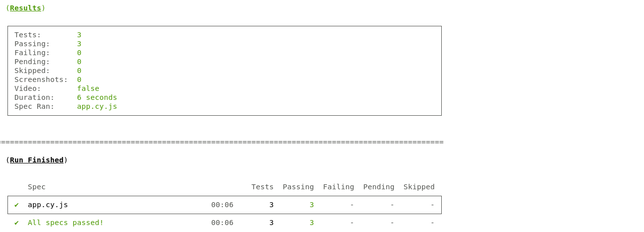
Task: Click the underlined Results heading
Action: [x=25, y=8]
